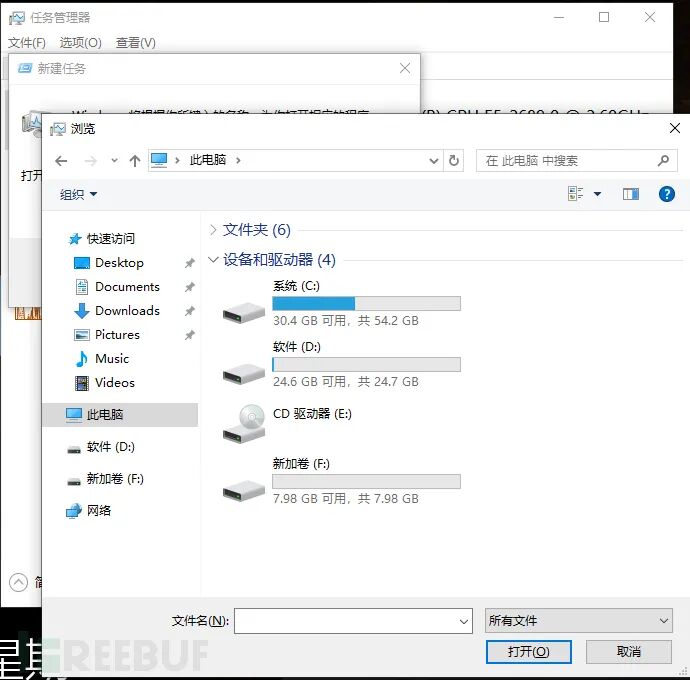Viewport: 690px width, 680px height.
Task: Click Task Manager collapse details arrow icon
Action: (x=18, y=583)
